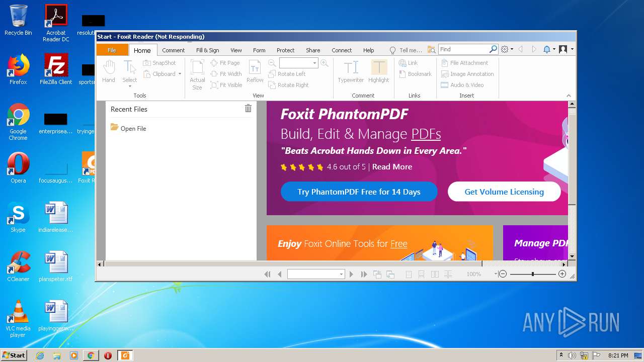Screen dimensions: 644x362
Task: Open the settings gear dropdown
Action: pyautogui.click(x=507, y=49)
